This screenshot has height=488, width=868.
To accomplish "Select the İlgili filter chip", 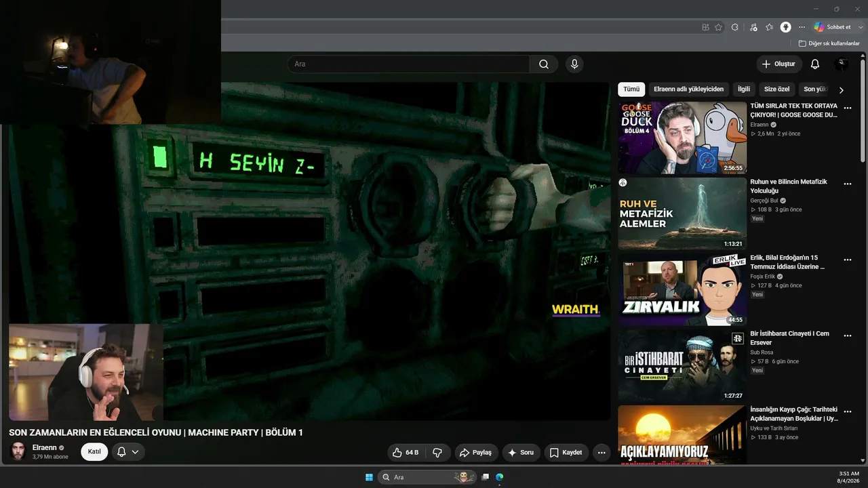I will point(744,89).
